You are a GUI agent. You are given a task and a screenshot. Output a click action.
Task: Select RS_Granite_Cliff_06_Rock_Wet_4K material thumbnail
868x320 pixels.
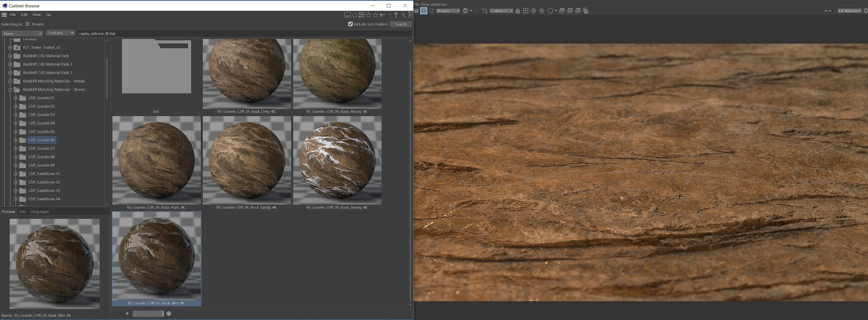[x=156, y=256]
